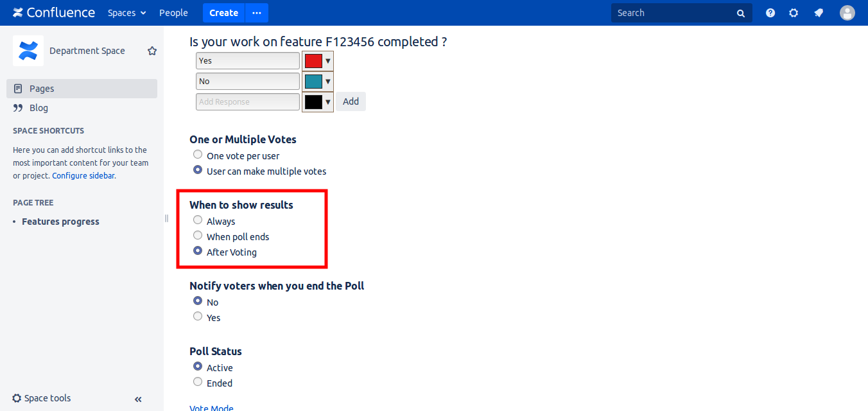Collapse the sidebar with double chevron
Viewport: 868px width, 411px height.
coord(138,399)
